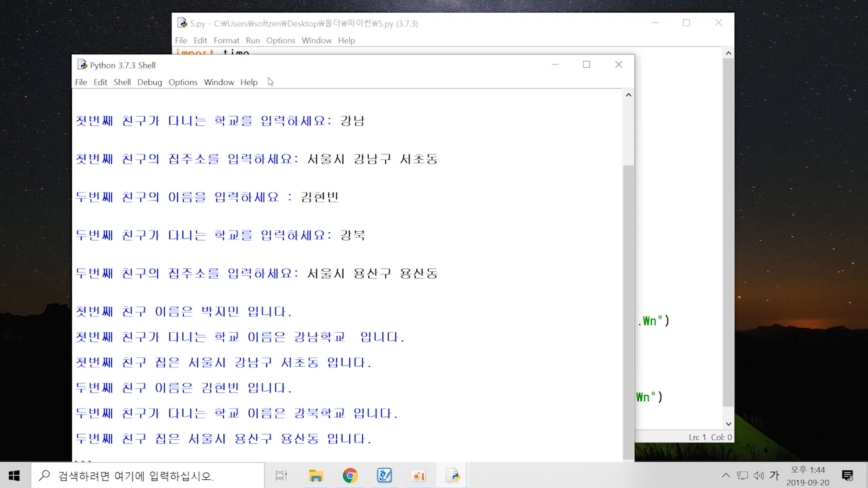Open the Action Center notification icon
868x488 pixels.
pos(847,476)
